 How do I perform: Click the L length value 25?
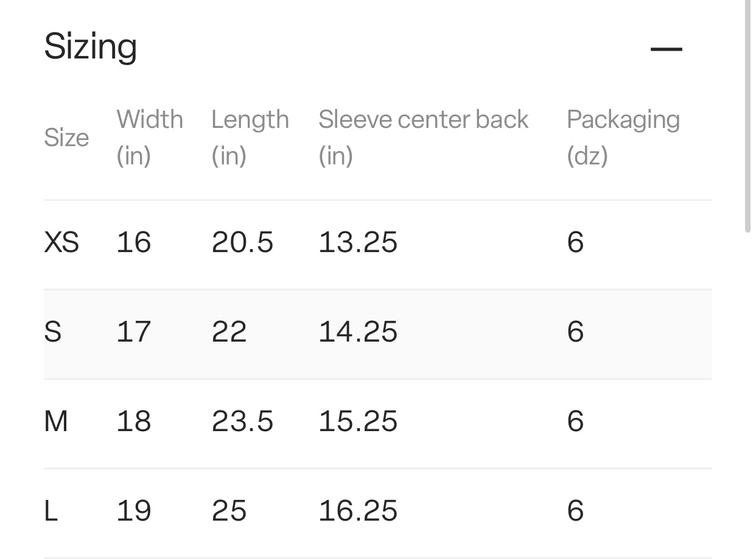(x=229, y=511)
